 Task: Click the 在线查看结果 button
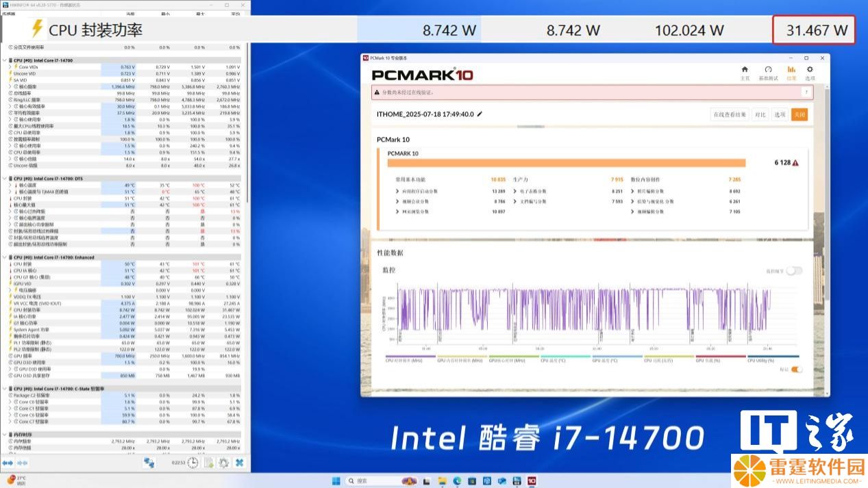click(730, 115)
